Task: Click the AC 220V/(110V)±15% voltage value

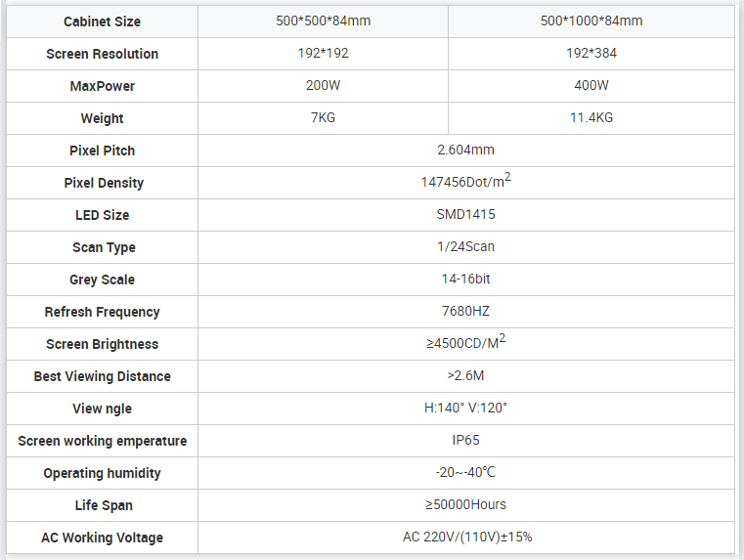Action: click(x=465, y=538)
